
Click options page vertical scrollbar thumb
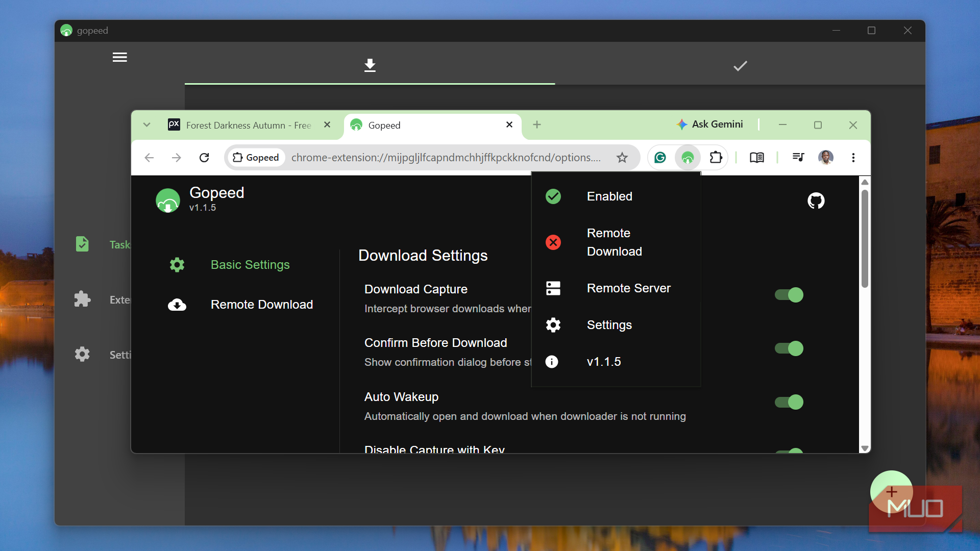click(x=865, y=239)
